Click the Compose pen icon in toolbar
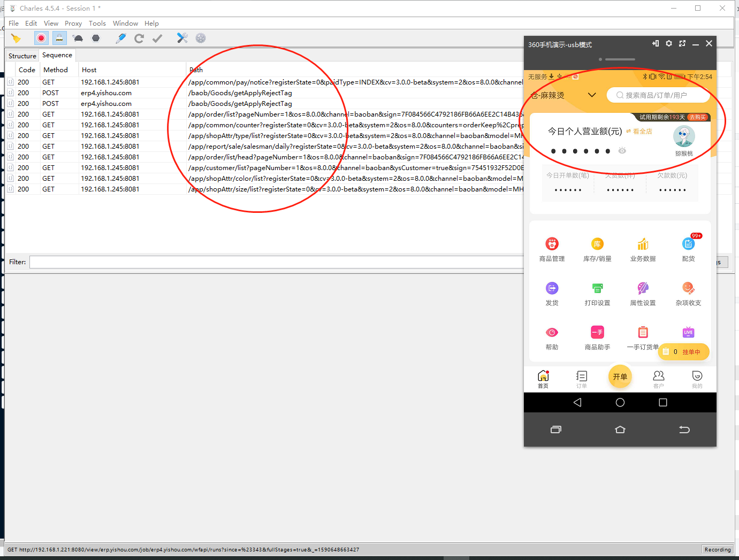739x560 pixels. 121,38
